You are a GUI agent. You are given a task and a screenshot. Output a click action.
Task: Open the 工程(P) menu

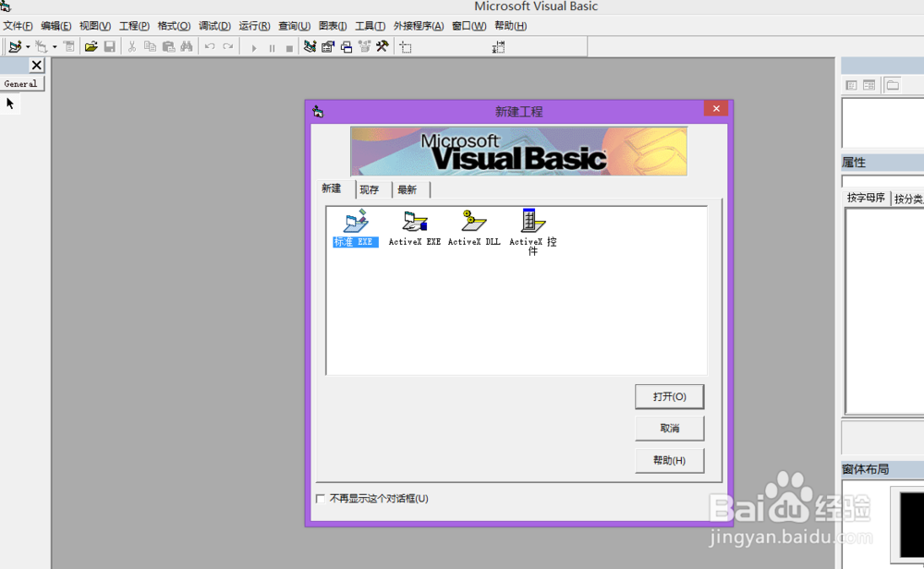pyautogui.click(x=134, y=26)
